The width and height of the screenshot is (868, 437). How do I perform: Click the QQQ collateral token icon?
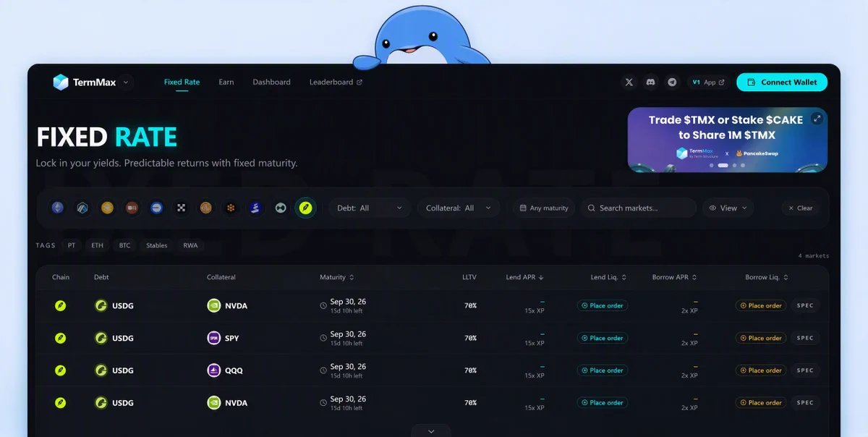[x=214, y=370]
